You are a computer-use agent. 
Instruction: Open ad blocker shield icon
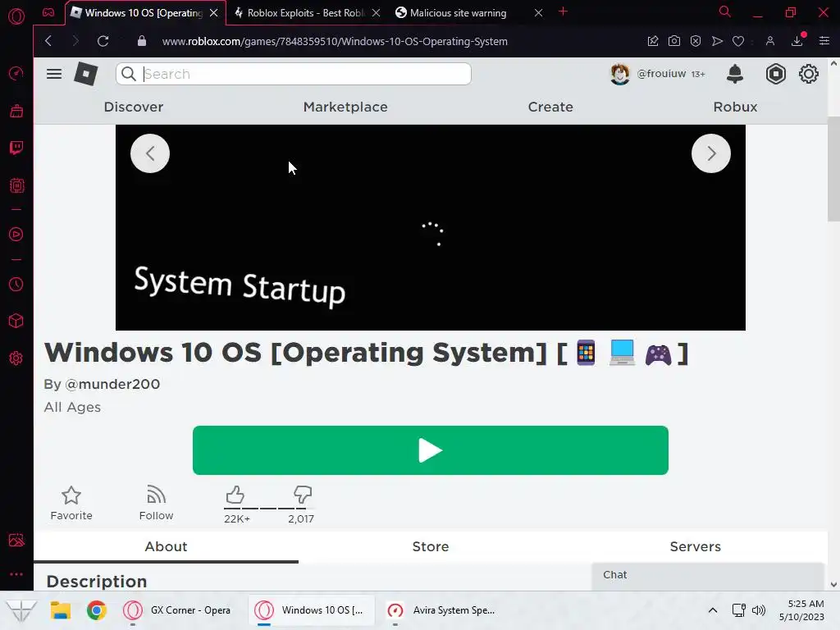pos(696,41)
